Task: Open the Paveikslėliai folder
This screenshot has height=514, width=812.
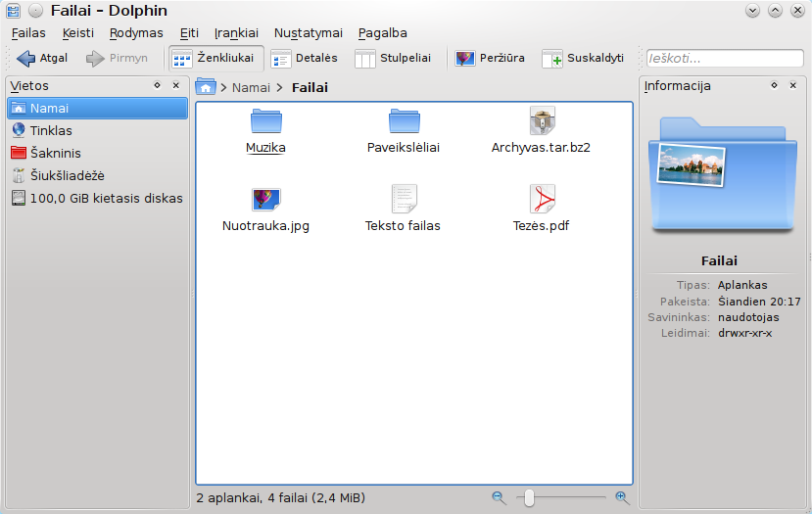Action: pyautogui.click(x=404, y=121)
